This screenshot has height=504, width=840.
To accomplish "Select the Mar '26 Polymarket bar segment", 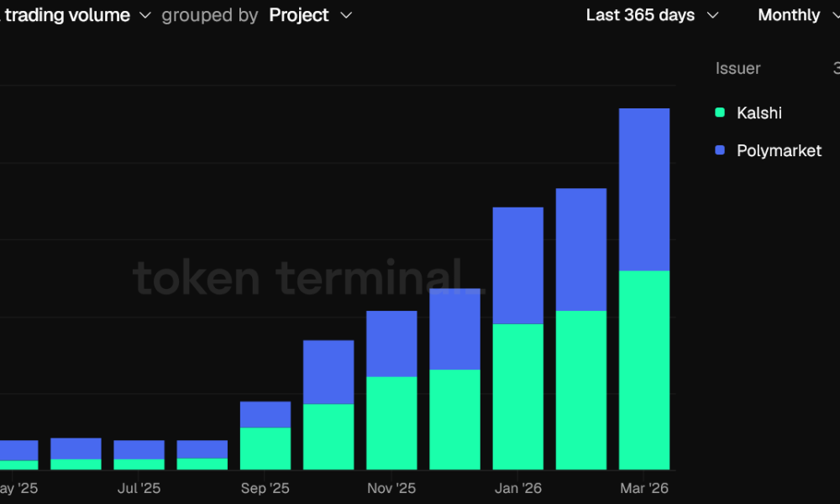I will (644, 189).
